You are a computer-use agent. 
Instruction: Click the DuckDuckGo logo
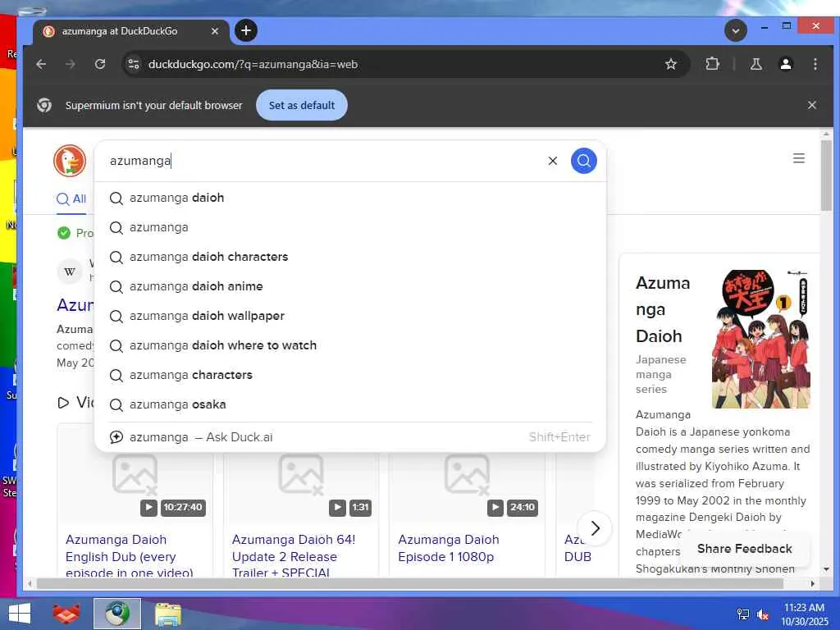point(70,160)
